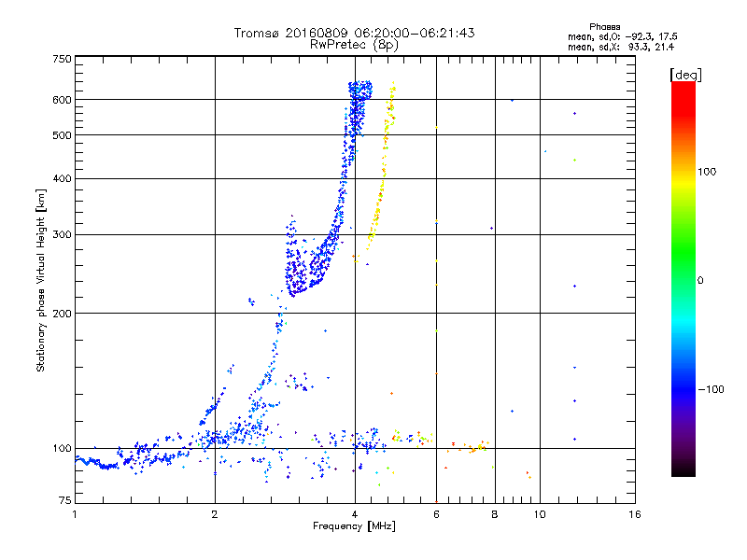Click the x-axis tick label "6"
747x560 pixels.
coord(436,514)
